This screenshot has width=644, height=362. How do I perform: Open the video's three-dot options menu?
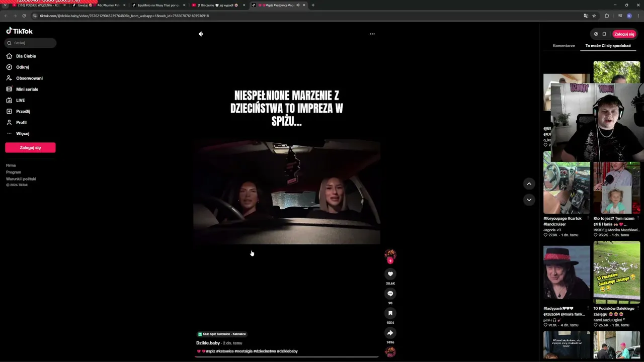pos(372,34)
